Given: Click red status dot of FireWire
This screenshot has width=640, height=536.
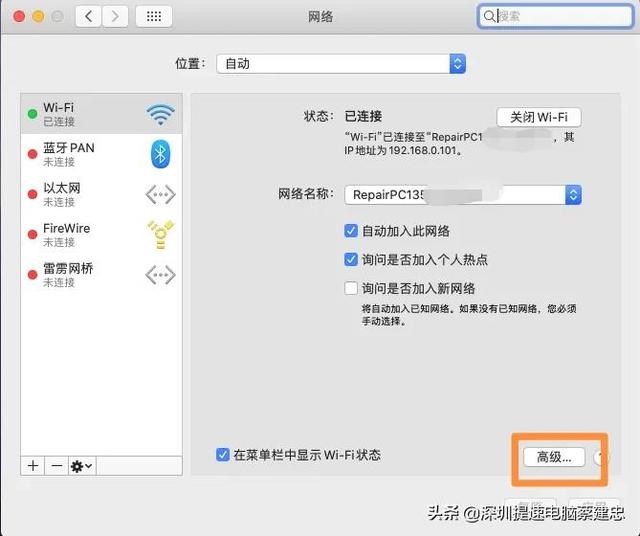Looking at the screenshot, I should tap(32, 234).
